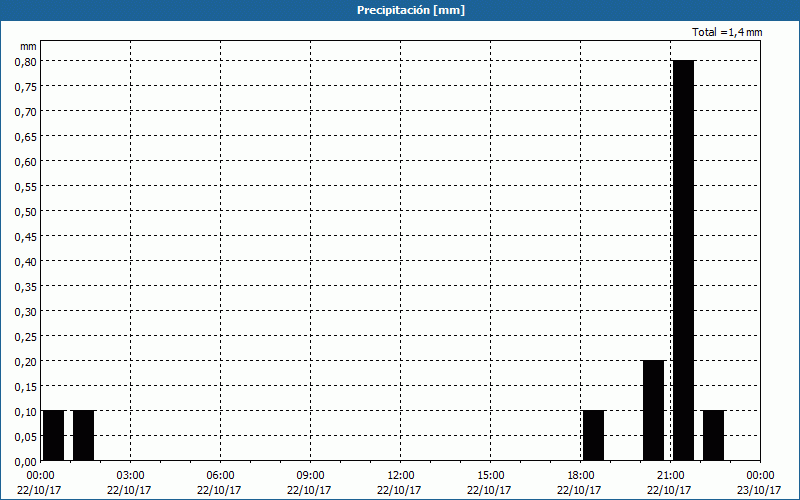
Task: Select the "Total =1,4 mm" summary label
Action: (x=727, y=32)
